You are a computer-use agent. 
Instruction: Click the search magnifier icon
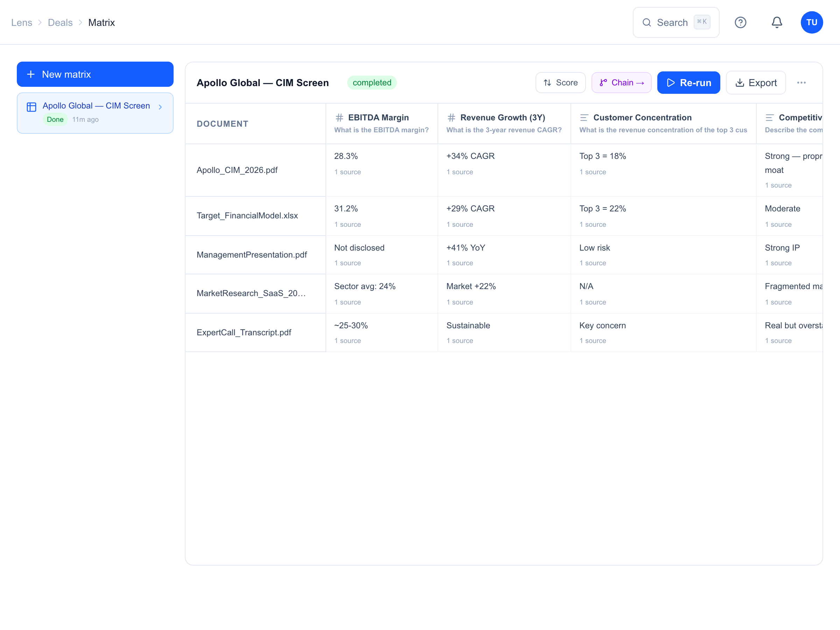coord(646,22)
